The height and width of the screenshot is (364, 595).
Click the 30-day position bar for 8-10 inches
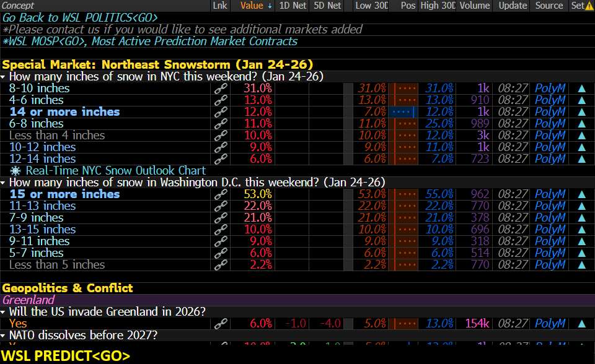coord(403,89)
